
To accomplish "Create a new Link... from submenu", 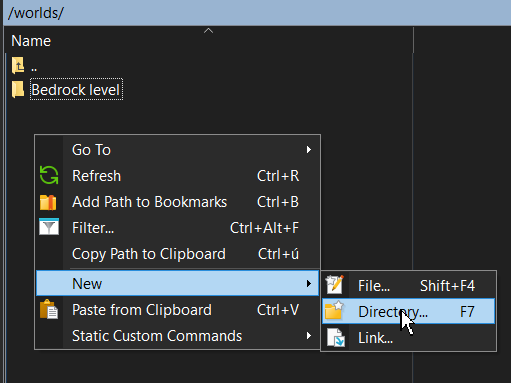I will coord(408,338).
